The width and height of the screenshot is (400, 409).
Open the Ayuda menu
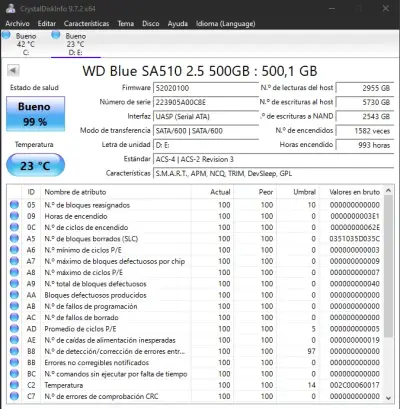pos(178,24)
